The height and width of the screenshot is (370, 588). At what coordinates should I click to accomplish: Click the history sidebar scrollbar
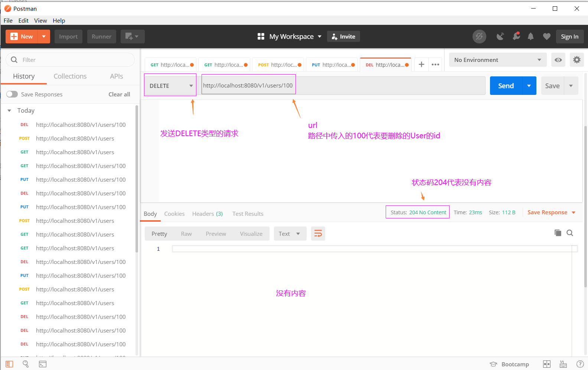137,179
